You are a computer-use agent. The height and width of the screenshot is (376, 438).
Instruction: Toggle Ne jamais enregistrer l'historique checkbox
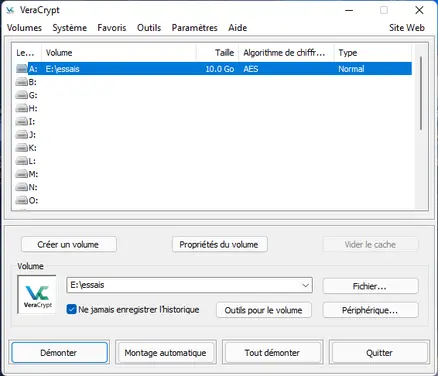coord(71,309)
